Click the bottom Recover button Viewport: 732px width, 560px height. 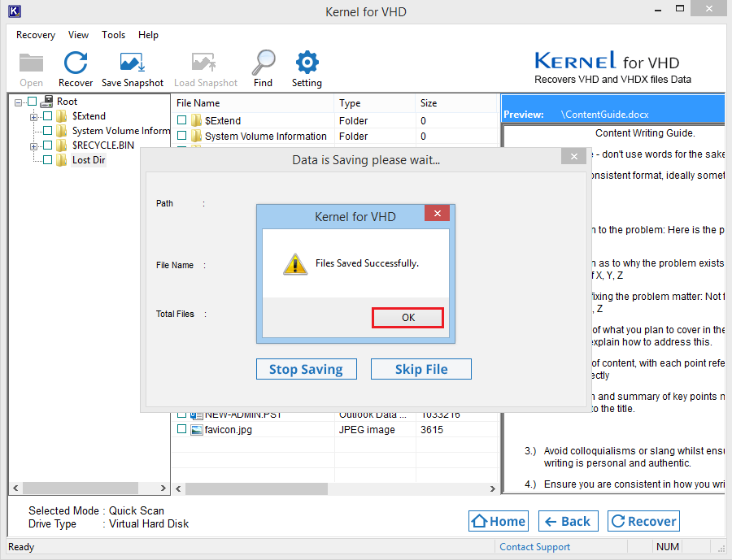644,521
